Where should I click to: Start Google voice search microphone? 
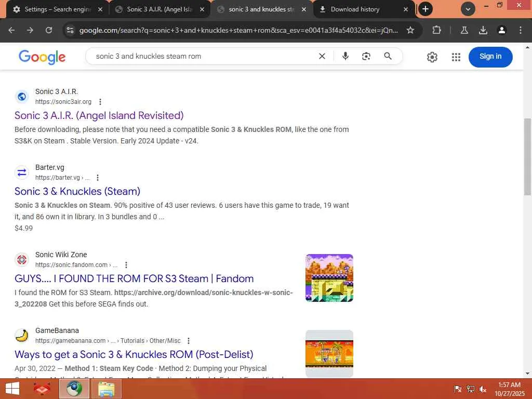click(x=345, y=56)
